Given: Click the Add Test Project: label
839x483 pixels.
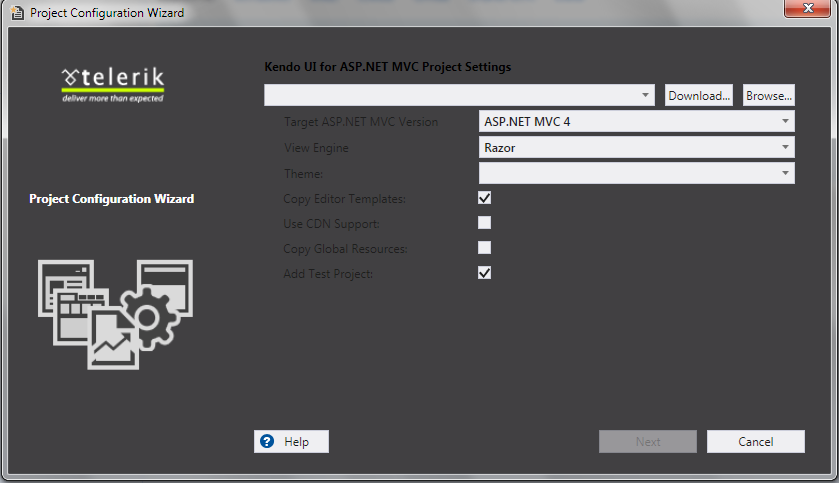Looking at the screenshot, I should click(x=328, y=274).
